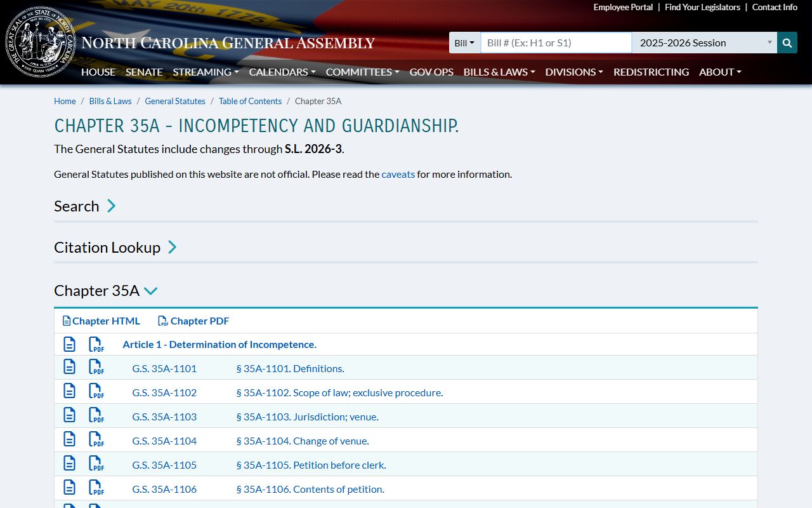Open PDF icon for Article 1 row
The height and width of the screenshot is (508, 812).
pyautogui.click(x=96, y=344)
